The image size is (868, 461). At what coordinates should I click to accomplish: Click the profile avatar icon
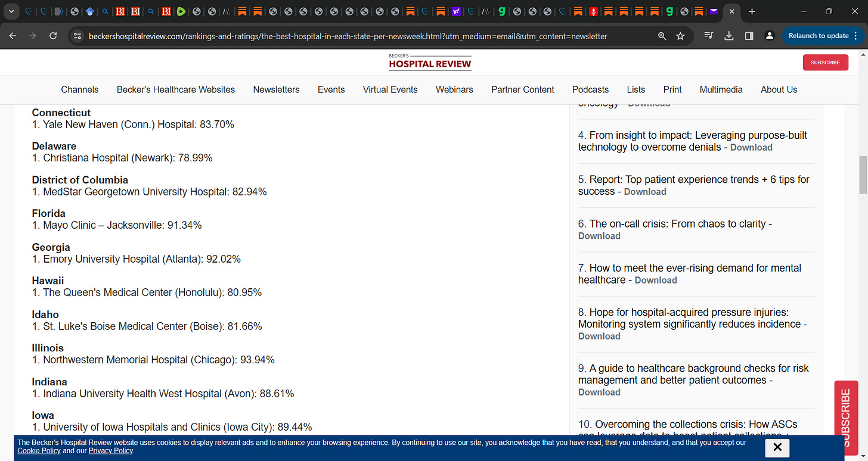click(x=769, y=36)
